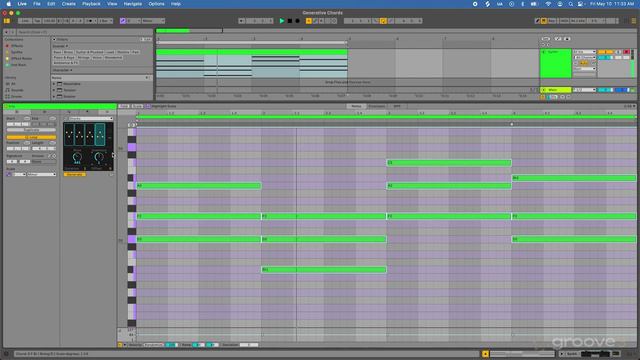This screenshot has width=640, height=360.
Task: Stop playback with the square Stop button
Action: pyautogui.click(x=290, y=21)
